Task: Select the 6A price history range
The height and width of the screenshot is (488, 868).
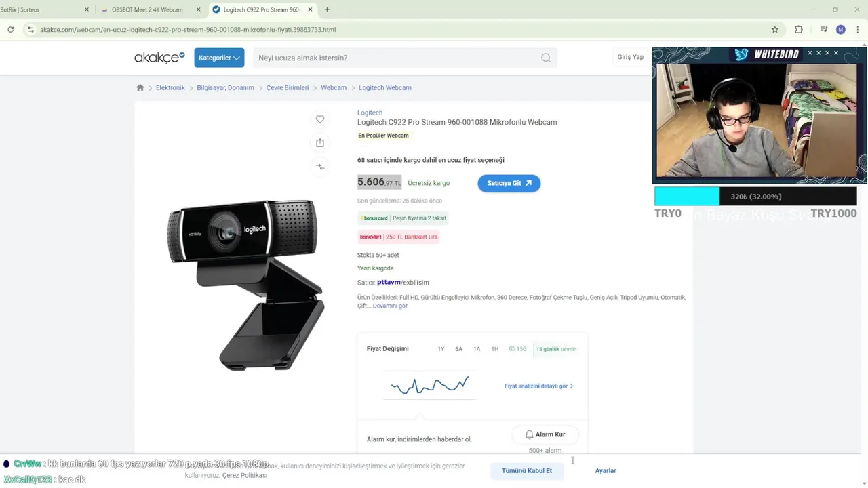Action: click(x=459, y=349)
